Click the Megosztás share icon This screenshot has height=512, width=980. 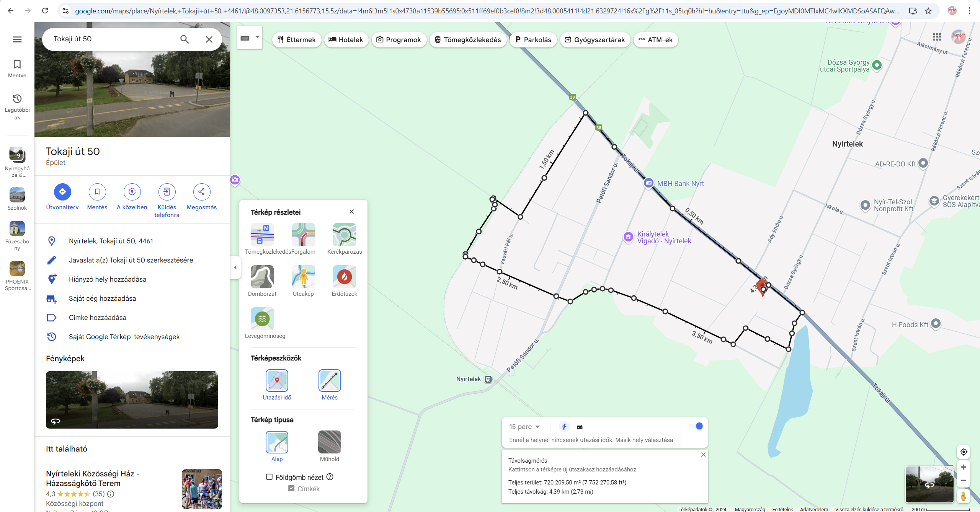click(x=201, y=192)
